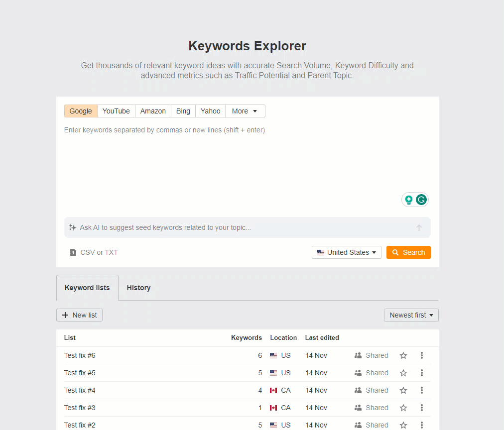Click the submit arrow in the AI field
The height and width of the screenshot is (430, 504).
point(419,227)
